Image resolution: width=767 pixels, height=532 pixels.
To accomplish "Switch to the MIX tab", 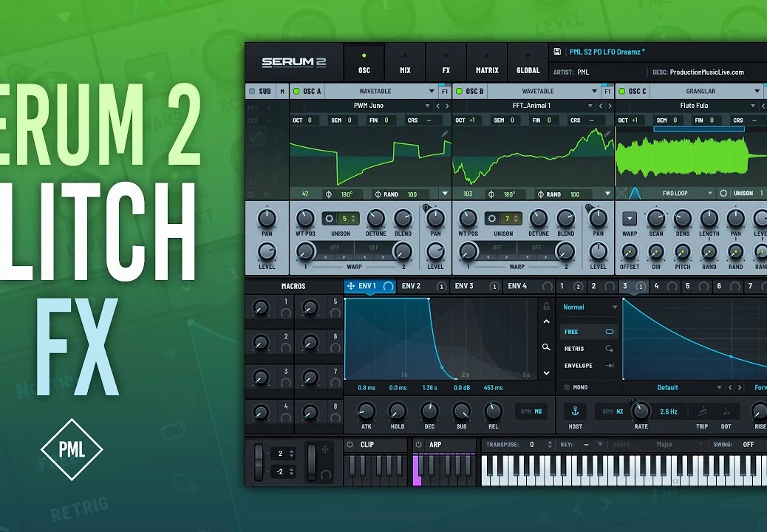I will (405, 63).
